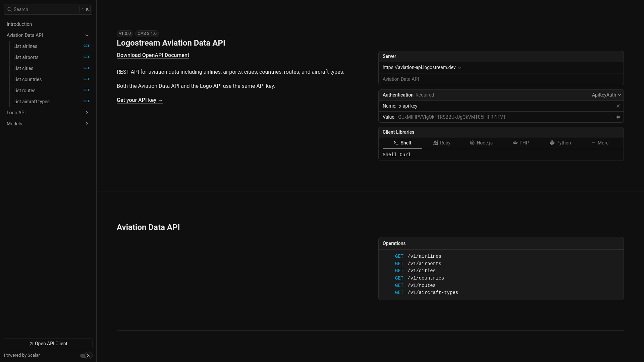
Task: Open the server URL dropdown
Action: click(422, 67)
